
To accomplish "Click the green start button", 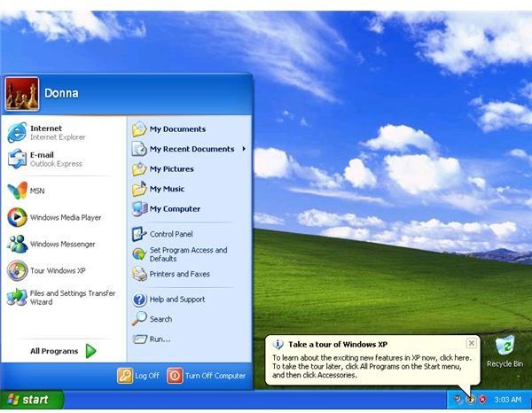I will [32, 400].
